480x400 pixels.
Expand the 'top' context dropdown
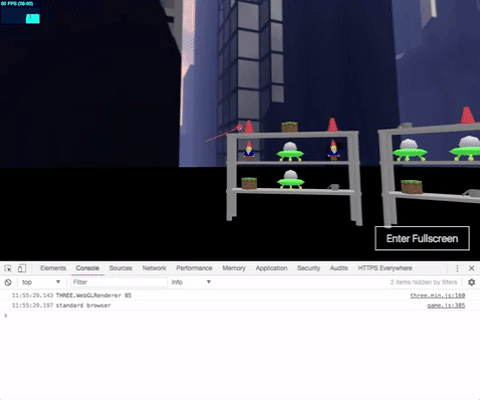(41, 282)
